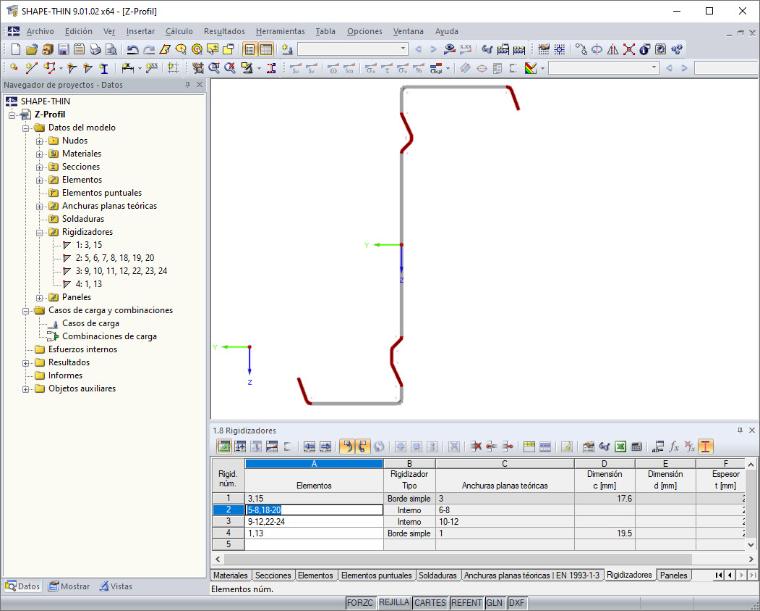Redo the last undone action
The image size is (760, 611).
(x=149, y=49)
